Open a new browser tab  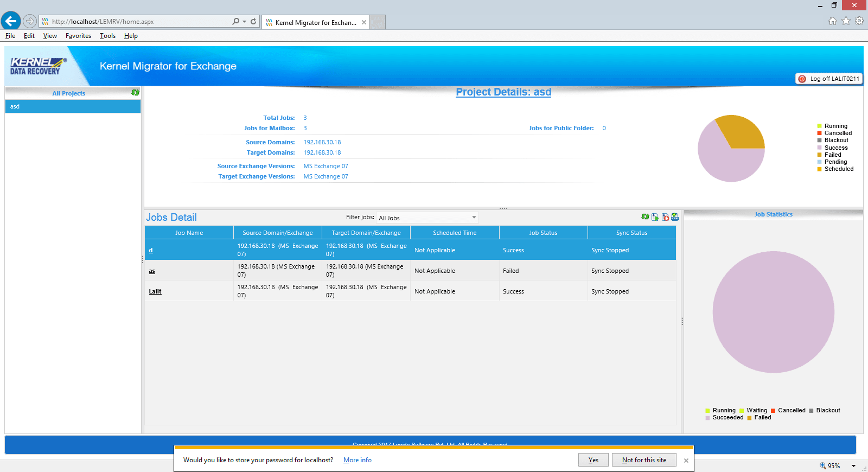pos(378,22)
